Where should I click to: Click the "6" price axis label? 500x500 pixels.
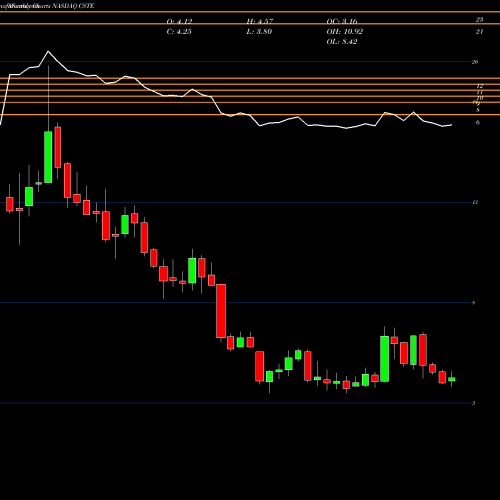(478, 123)
